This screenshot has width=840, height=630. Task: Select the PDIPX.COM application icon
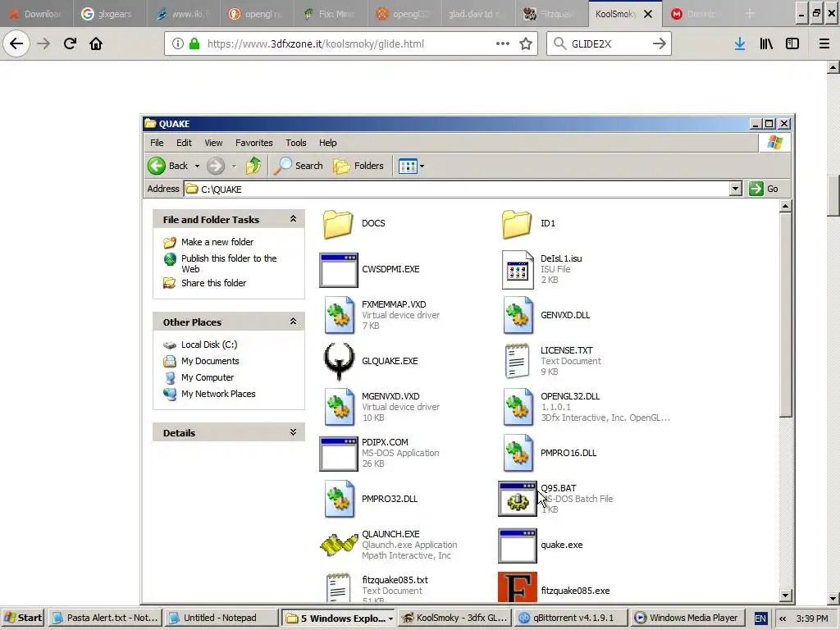point(339,454)
